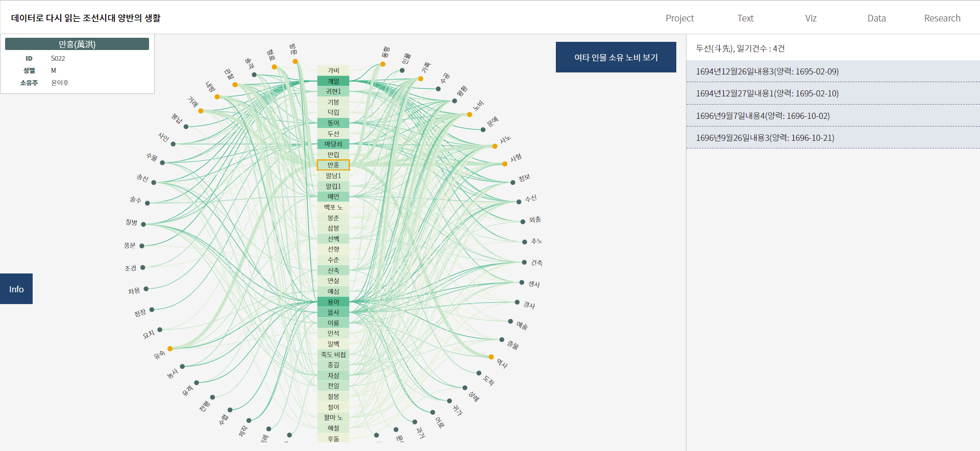Click the orange 거래 topic node
The image size is (980, 451).
[201, 111]
